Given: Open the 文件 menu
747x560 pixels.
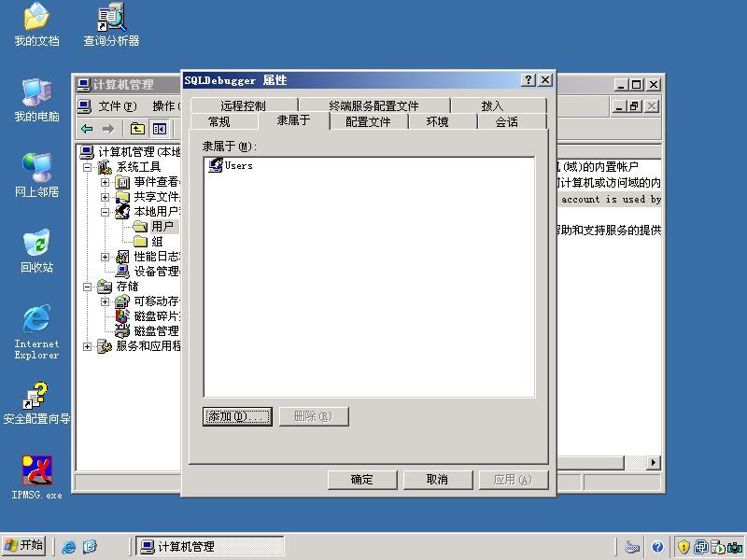Looking at the screenshot, I should [x=118, y=106].
